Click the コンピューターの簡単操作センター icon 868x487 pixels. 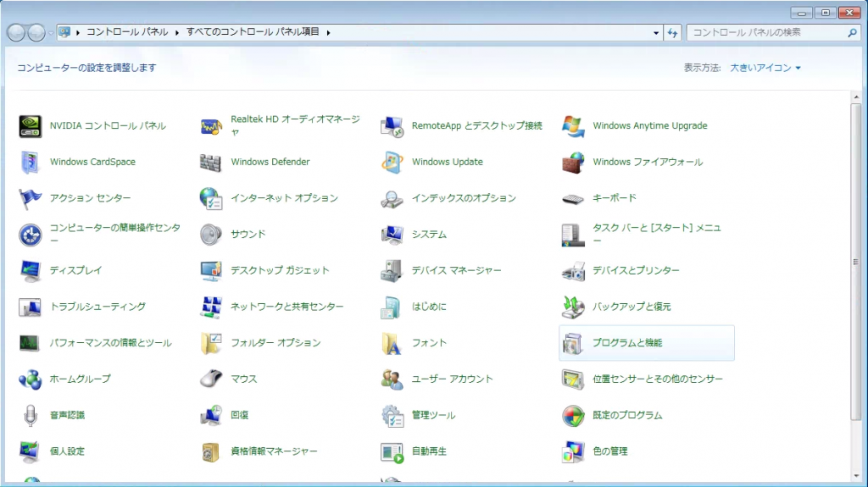(30, 235)
